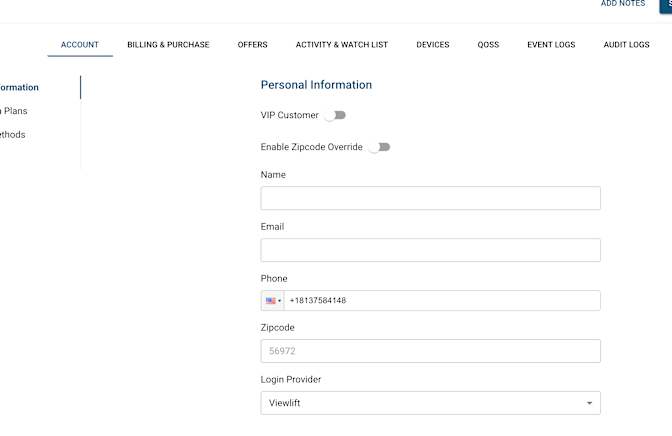This screenshot has width=672, height=436.
Task: View the Event Logs tab
Action: coord(551,45)
